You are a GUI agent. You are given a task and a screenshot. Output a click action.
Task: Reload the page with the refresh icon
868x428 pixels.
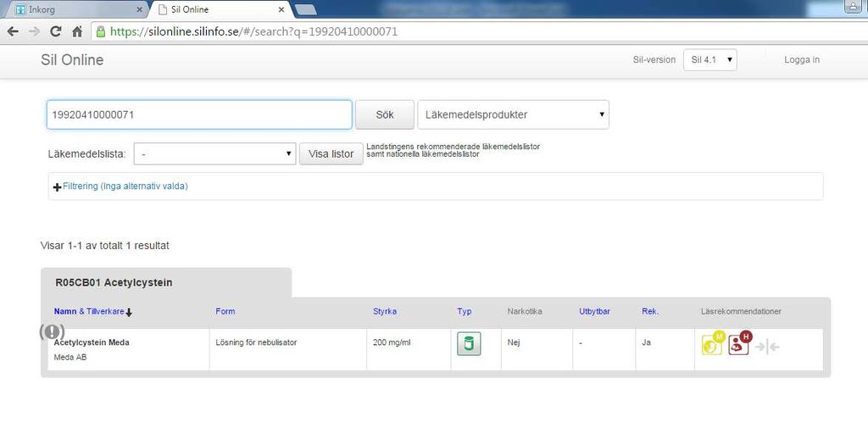point(55,31)
